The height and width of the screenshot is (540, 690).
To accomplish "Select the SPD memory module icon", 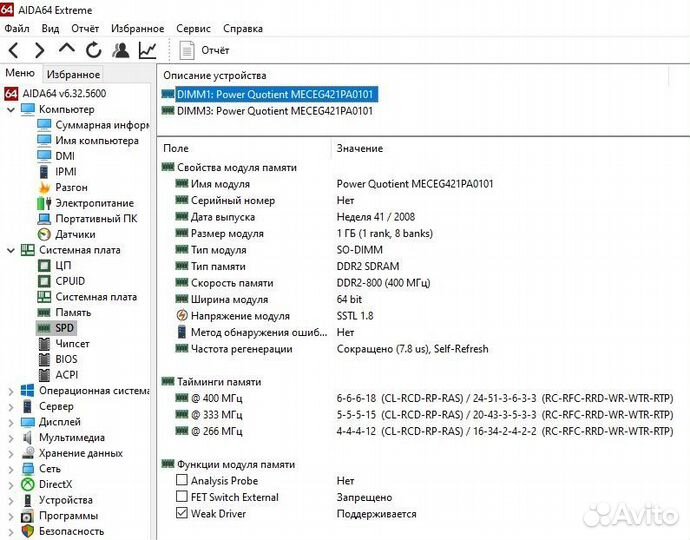I will (44, 328).
